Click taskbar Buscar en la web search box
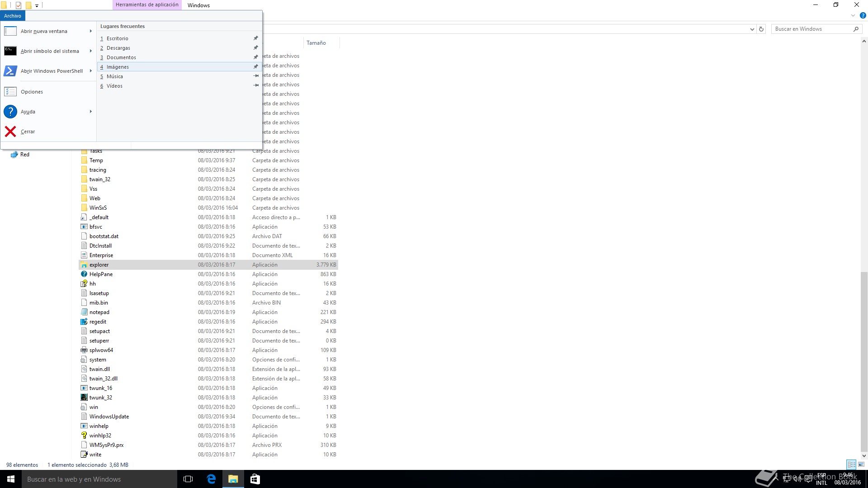Screen dimensions: 868x488 (99, 479)
